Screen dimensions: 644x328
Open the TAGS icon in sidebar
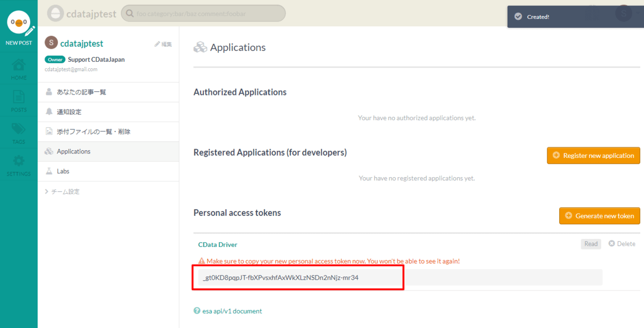[x=19, y=130]
